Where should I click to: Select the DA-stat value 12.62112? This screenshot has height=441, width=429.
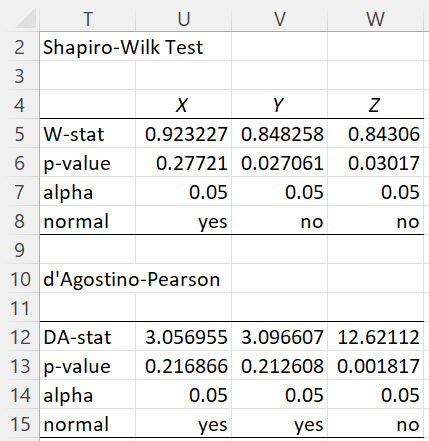(375, 337)
